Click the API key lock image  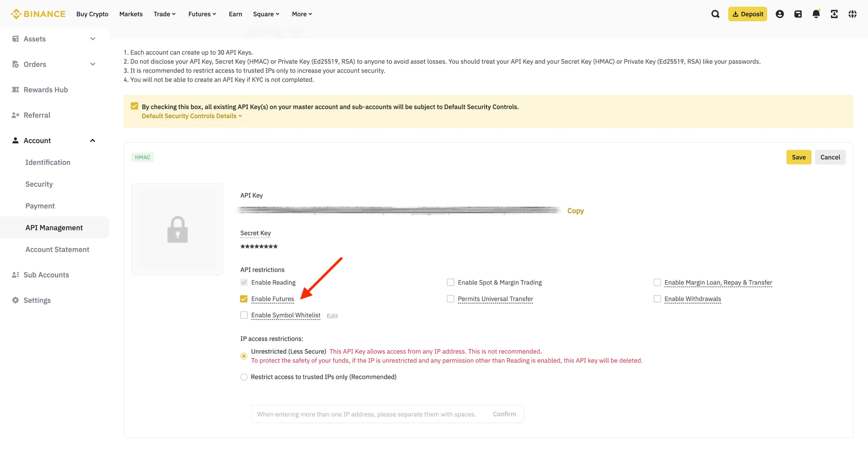click(177, 229)
